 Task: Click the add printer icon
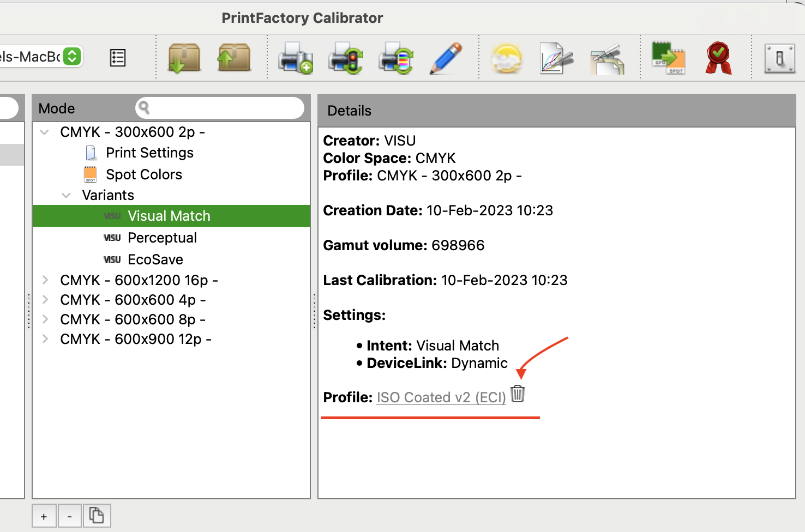coord(295,58)
